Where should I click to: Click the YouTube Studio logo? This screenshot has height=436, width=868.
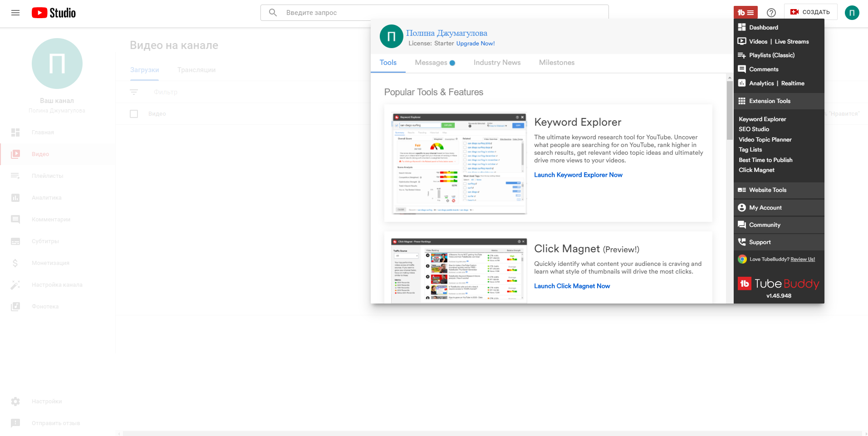tap(54, 13)
